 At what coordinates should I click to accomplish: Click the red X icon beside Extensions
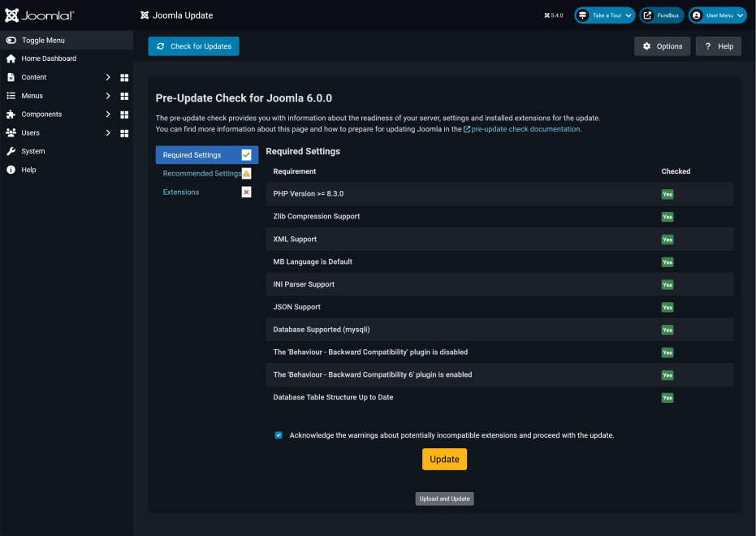pos(246,192)
